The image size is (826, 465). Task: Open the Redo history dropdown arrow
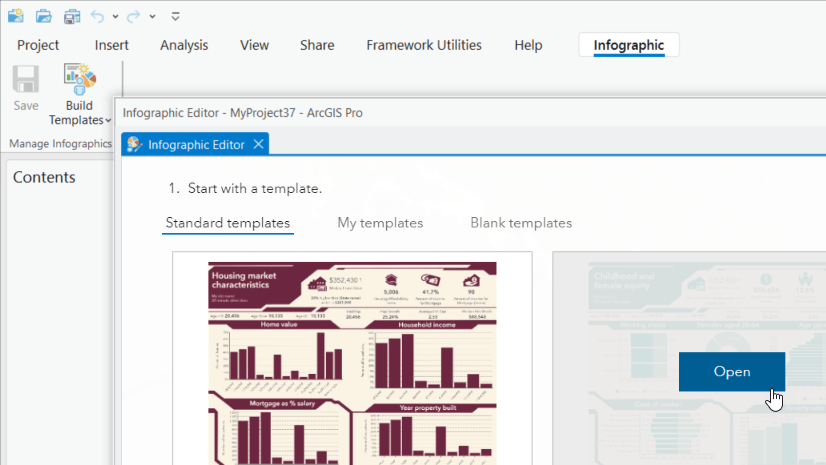pyautogui.click(x=151, y=17)
